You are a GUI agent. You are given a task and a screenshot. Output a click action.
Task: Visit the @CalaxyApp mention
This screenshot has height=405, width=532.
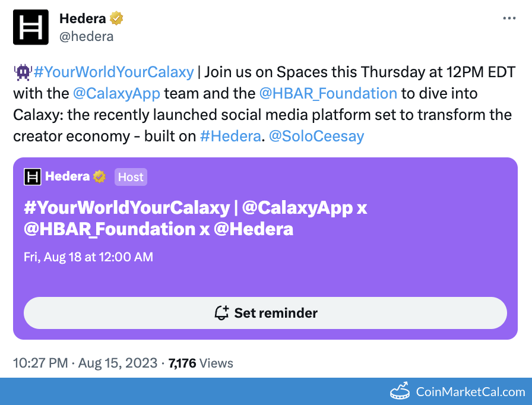[116, 93]
